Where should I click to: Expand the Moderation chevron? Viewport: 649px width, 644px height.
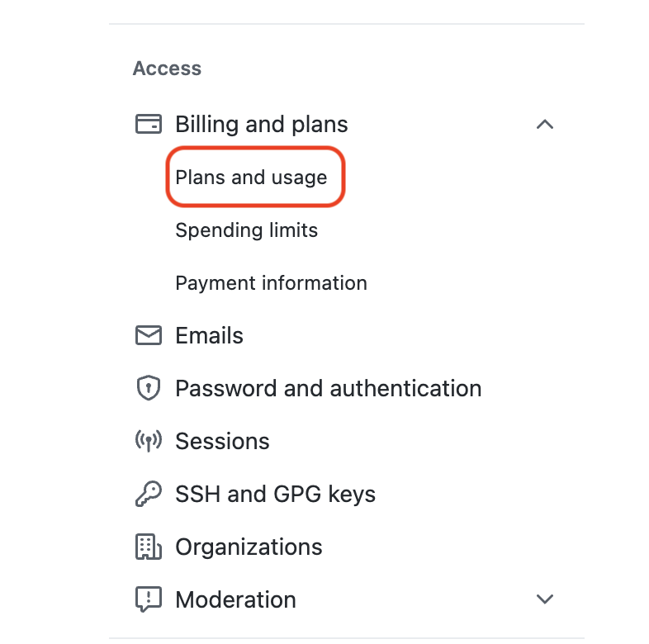[x=545, y=599]
